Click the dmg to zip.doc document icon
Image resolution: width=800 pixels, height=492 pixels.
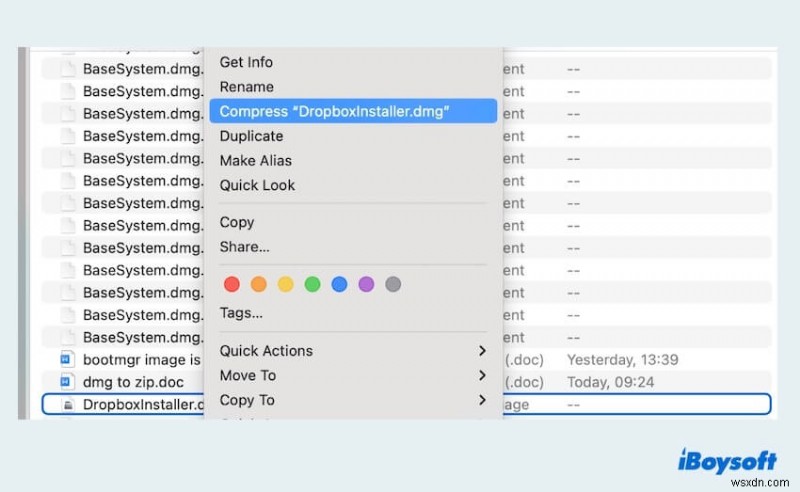pyautogui.click(x=67, y=382)
